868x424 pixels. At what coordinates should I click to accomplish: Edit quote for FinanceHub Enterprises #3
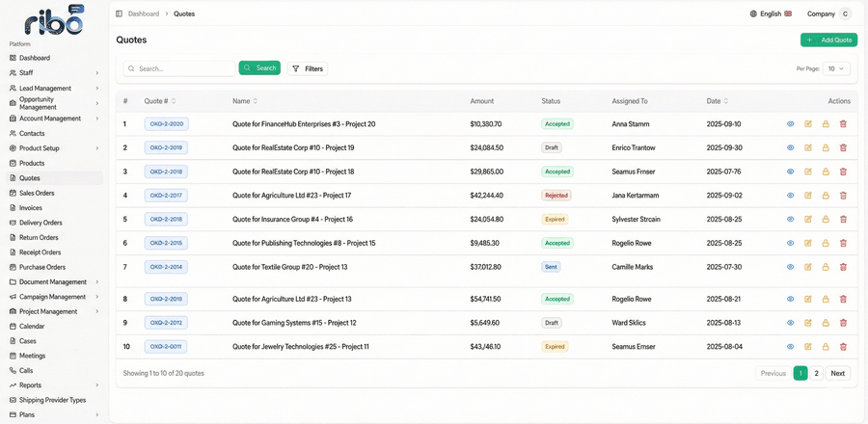808,124
